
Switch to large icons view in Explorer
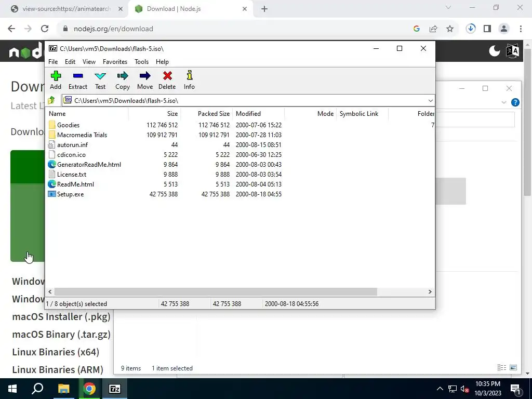pyautogui.click(x=513, y=367)
